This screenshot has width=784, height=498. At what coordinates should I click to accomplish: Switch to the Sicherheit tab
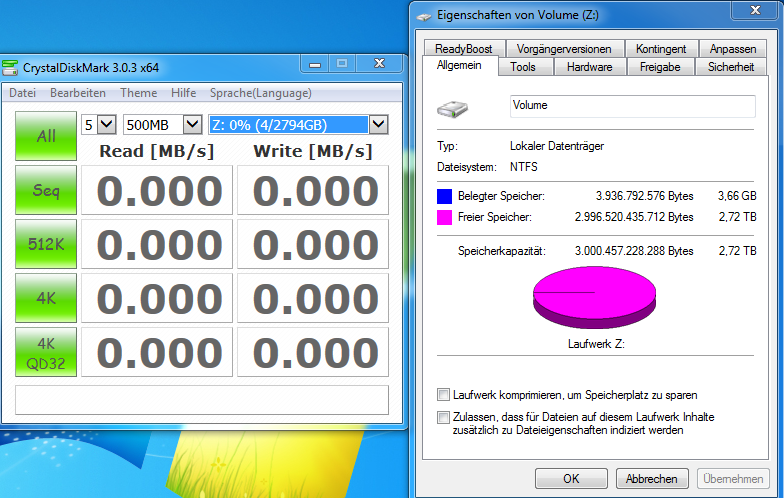pyautogui.click(x=731, y=66)
